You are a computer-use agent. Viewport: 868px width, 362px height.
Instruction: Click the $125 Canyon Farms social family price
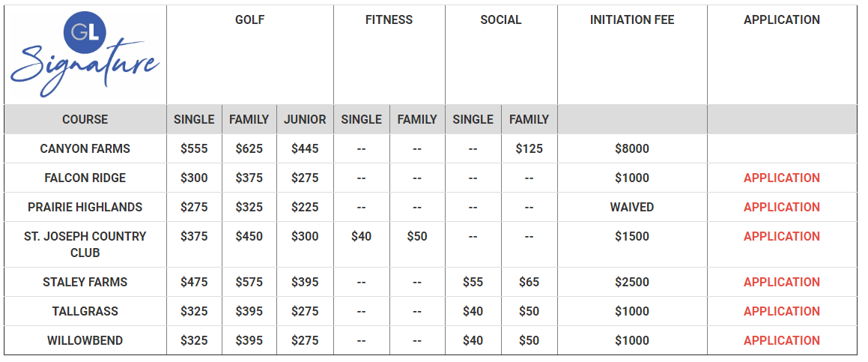point(529,148)
